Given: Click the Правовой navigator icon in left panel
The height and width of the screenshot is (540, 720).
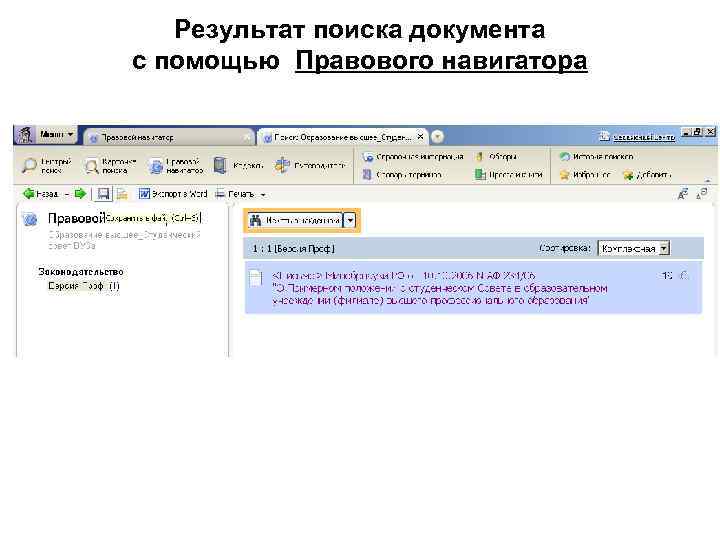Looking at the screenshot, I should (x=30, y=219).
